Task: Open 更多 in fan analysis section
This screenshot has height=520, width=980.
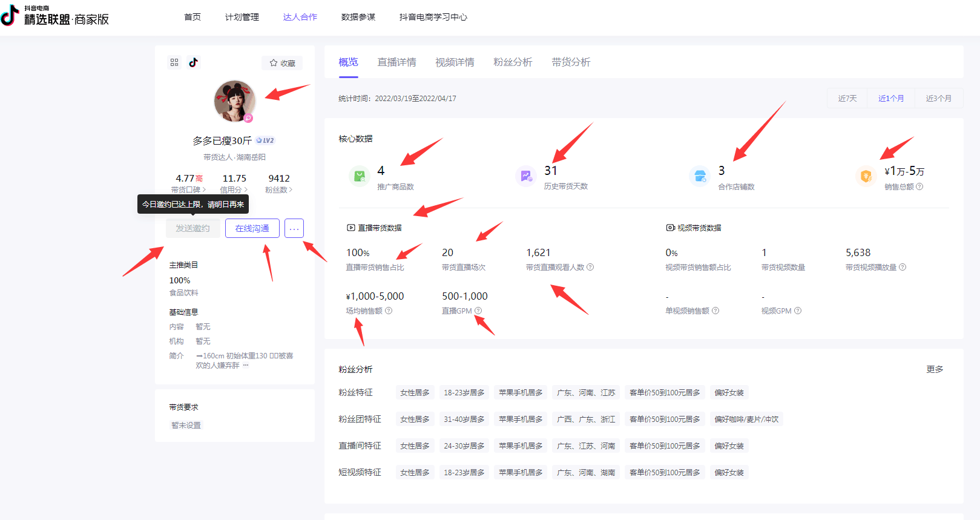Action: [935, 369]
